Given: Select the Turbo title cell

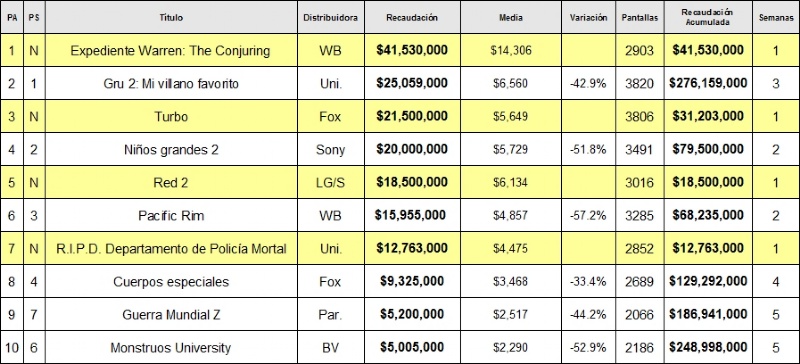Looking at the screenshot, I should [171, 116].
